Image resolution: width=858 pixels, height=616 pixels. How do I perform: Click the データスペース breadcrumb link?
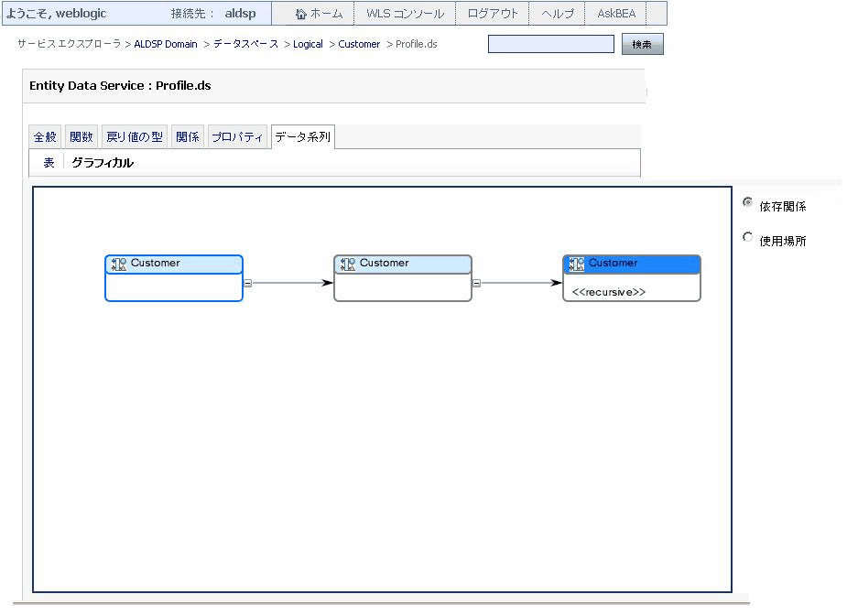coord(245,44)
